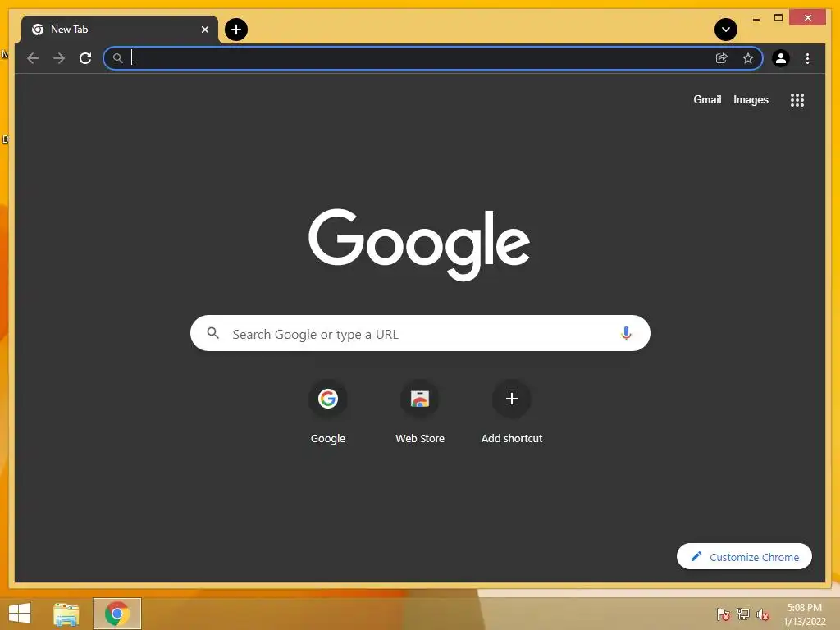Click the Google logo doodle
Screen dimensions: 840x630
pyautogui.click(x=419, y=244)
